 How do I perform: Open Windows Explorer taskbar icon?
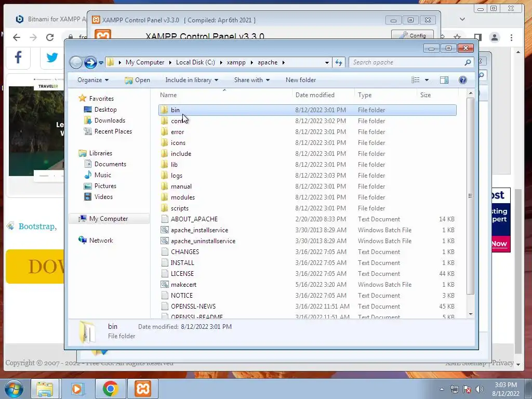[45, 389]
